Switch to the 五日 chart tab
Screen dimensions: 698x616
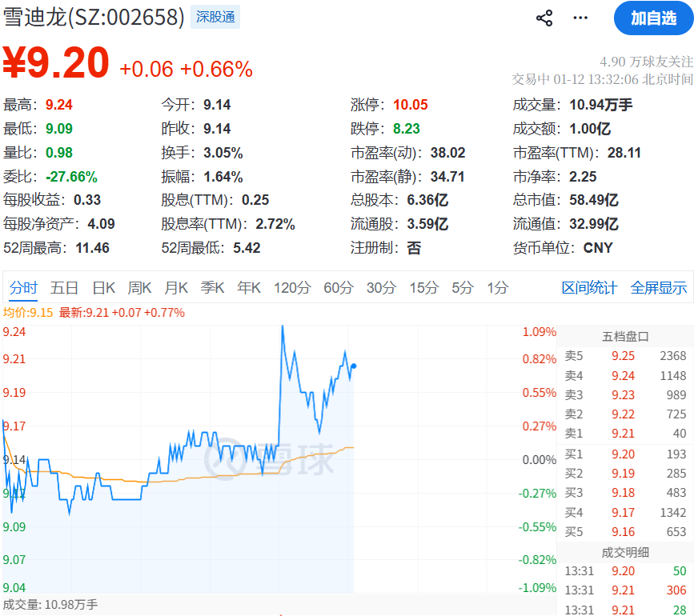click(x=65, y=288)
